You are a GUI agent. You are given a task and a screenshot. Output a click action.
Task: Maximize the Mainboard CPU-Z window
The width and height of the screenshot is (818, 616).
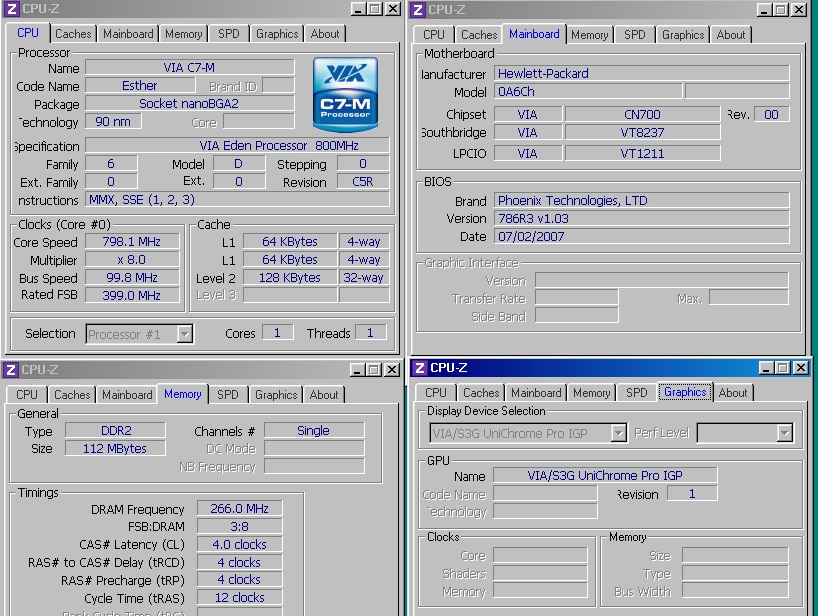click(x=781, y=9)
